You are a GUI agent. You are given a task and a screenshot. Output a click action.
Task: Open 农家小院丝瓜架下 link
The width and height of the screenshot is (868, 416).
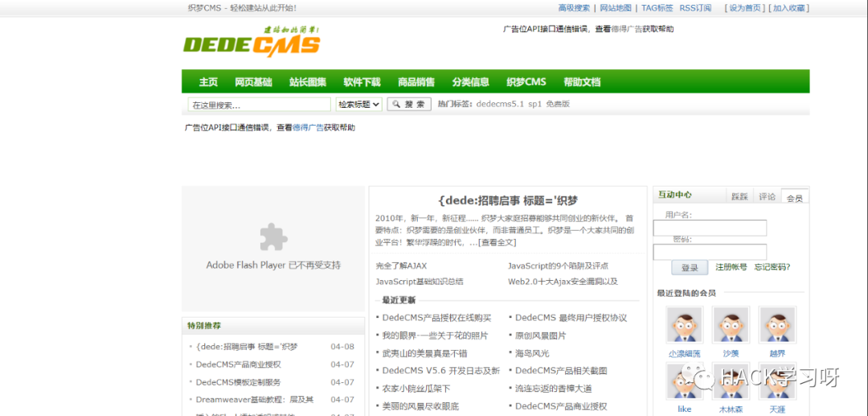[x=416, y=389]
